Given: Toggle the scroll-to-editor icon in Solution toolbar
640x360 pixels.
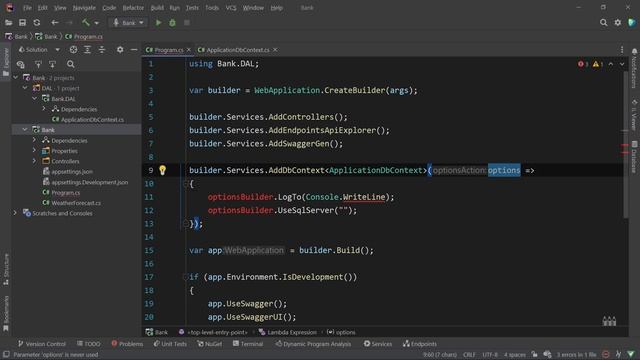Looking at the screenshot, I should tap(52, 64).
